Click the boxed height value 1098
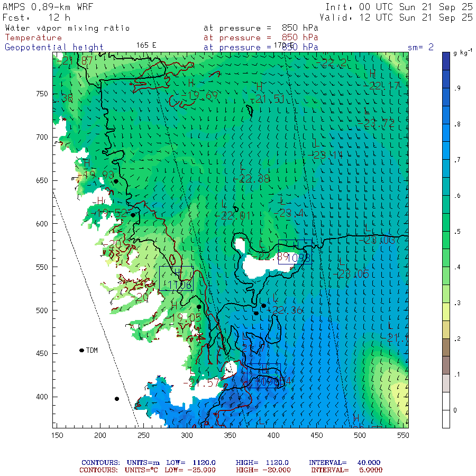Screen dimensions: 476x476 click(298, 258)
